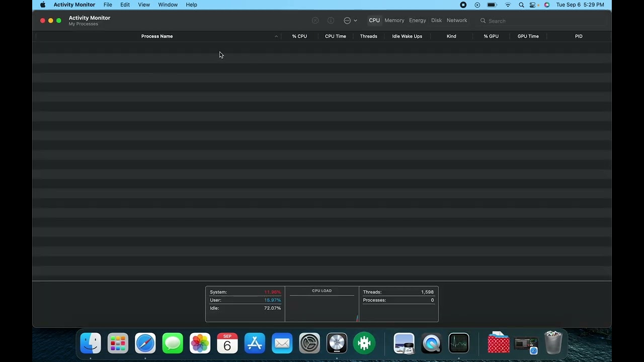
Task: Open Launchpad from the Dock
Action: tap(118, 343)
